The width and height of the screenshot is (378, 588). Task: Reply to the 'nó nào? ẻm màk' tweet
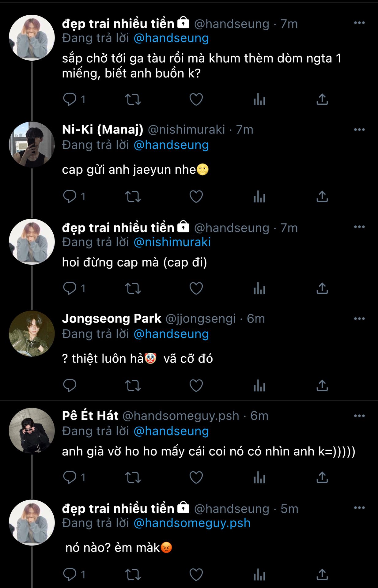click(70, 575)
